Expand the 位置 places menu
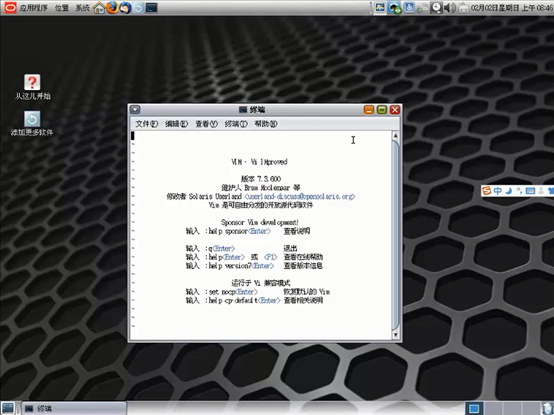Screen dimensions: 554x415 coord(61,7)
